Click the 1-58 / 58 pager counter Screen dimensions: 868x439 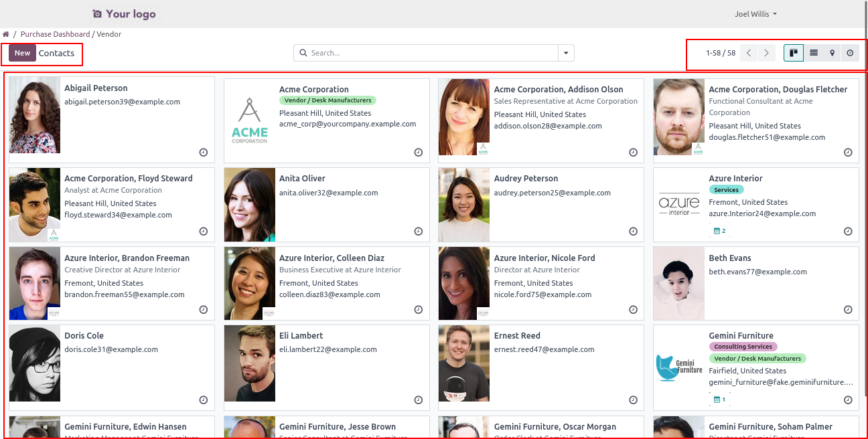tap(721, 53)
